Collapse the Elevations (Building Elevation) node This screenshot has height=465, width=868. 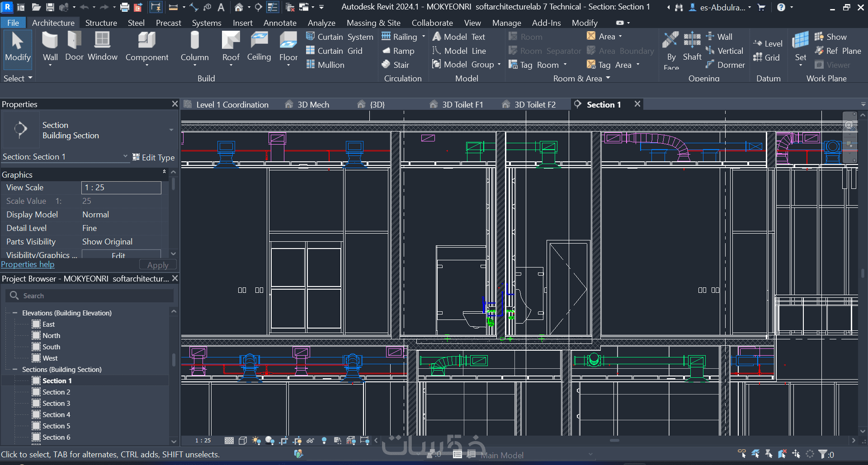15,313
